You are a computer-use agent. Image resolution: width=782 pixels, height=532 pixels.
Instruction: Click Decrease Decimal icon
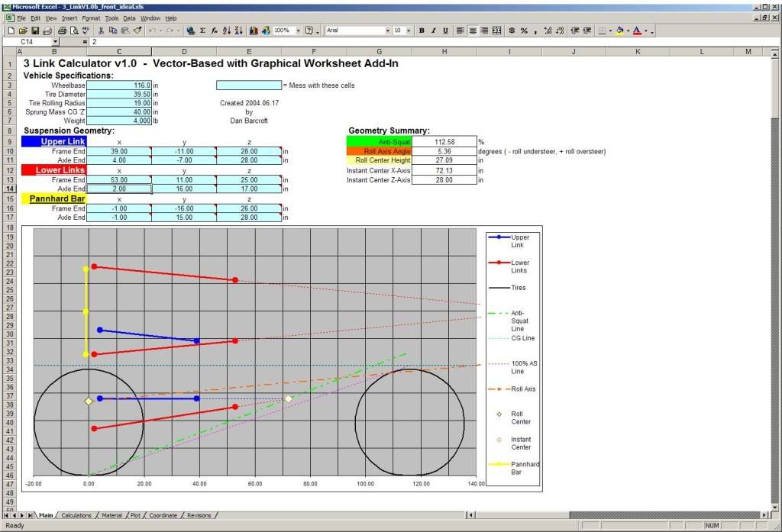(x=560, y=31)
